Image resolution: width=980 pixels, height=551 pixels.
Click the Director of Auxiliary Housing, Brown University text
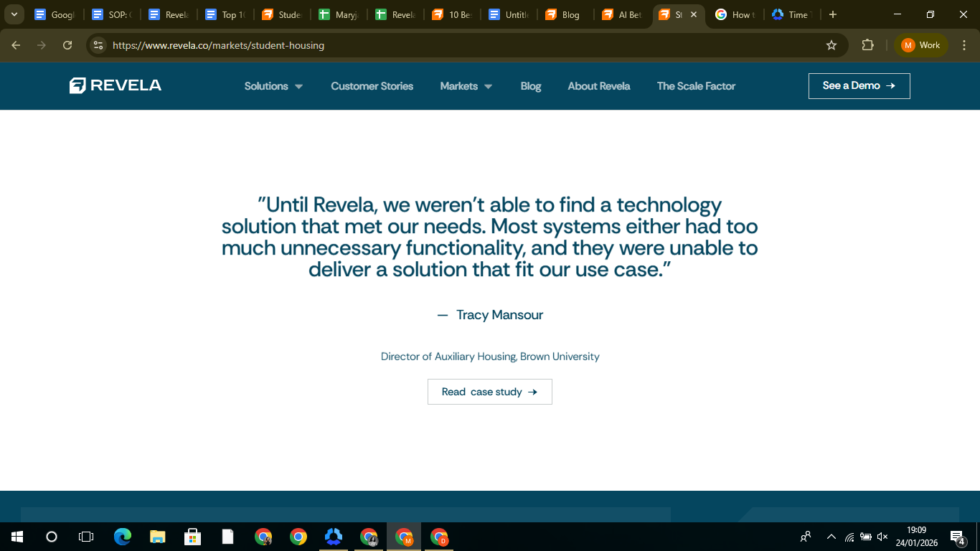click(x=490, y=357)
